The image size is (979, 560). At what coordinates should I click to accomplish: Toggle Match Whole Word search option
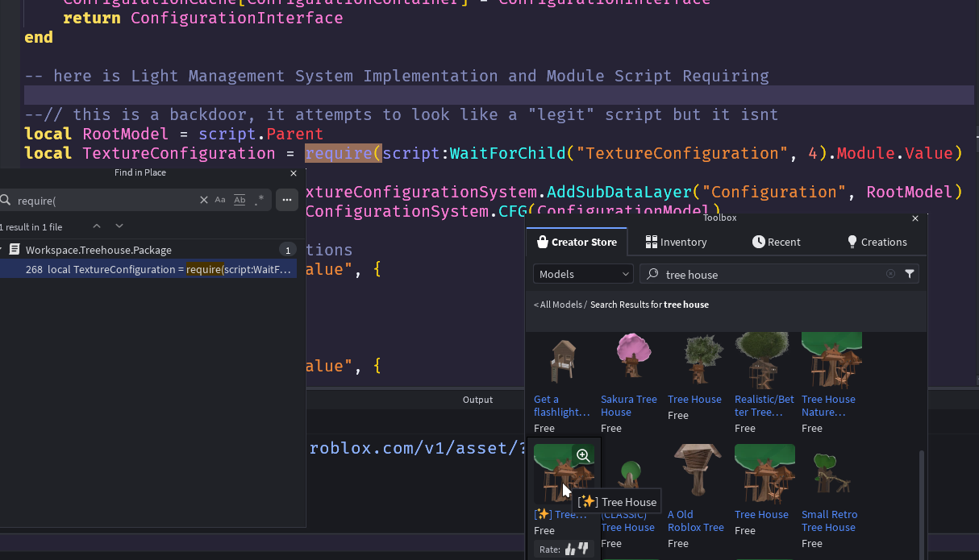point(240,200)
